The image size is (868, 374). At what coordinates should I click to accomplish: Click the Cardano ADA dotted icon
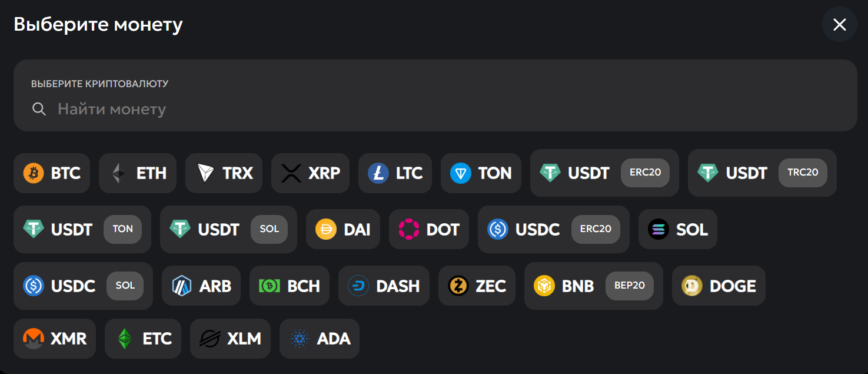[300, 339]
